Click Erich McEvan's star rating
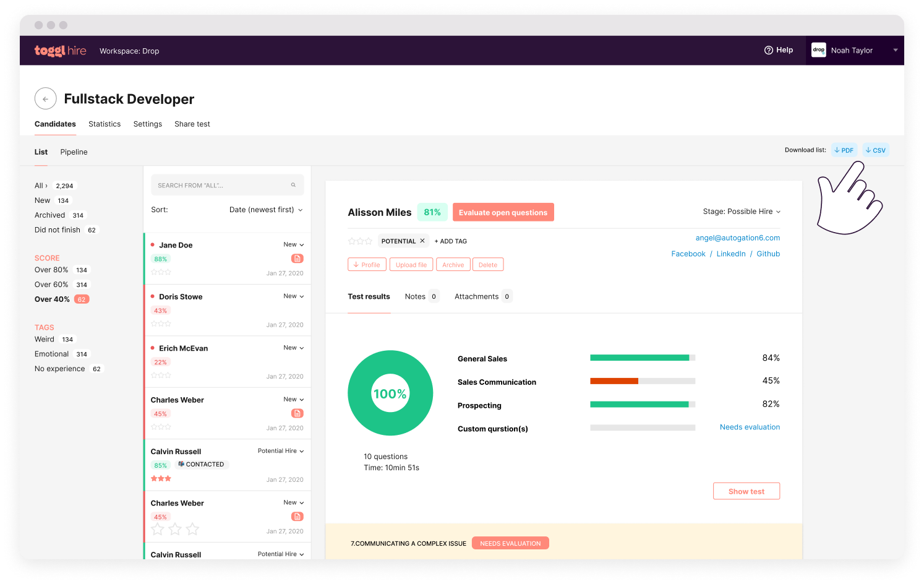 [161, 375]
